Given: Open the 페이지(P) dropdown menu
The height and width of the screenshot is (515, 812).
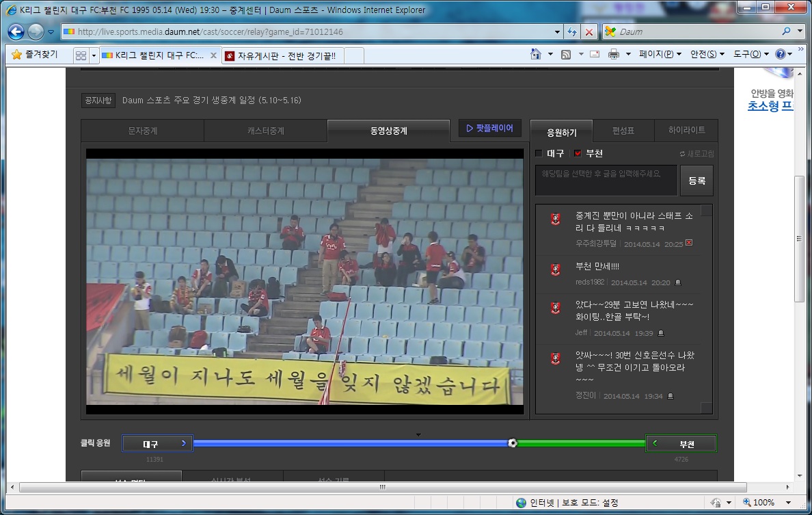Looking at the screenshot, I should pyautogui.click(x=660, y=55).
